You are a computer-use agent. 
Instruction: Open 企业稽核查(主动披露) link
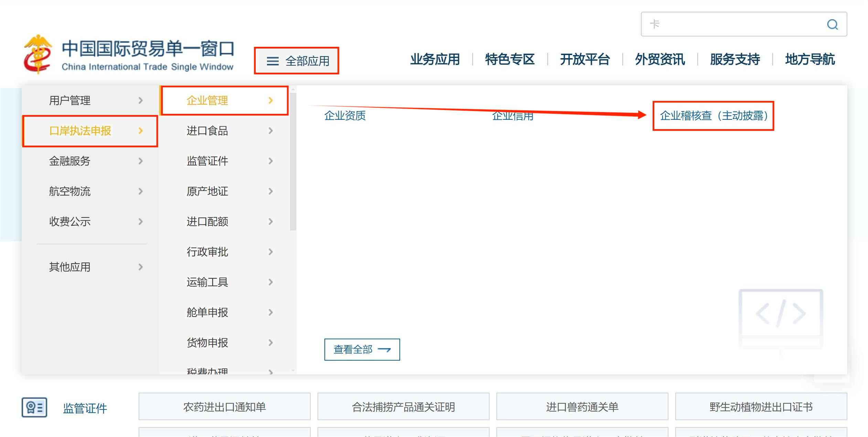click(713, 116)
